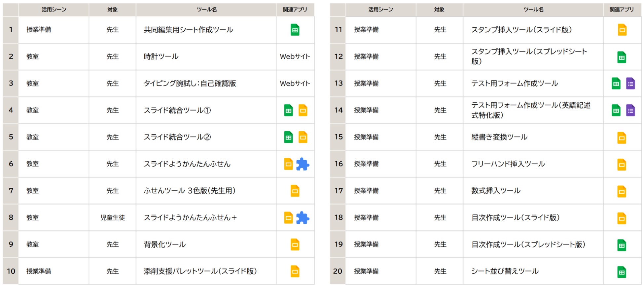Click the Sheets icon for スライド統合ツール②

[288, 137]
